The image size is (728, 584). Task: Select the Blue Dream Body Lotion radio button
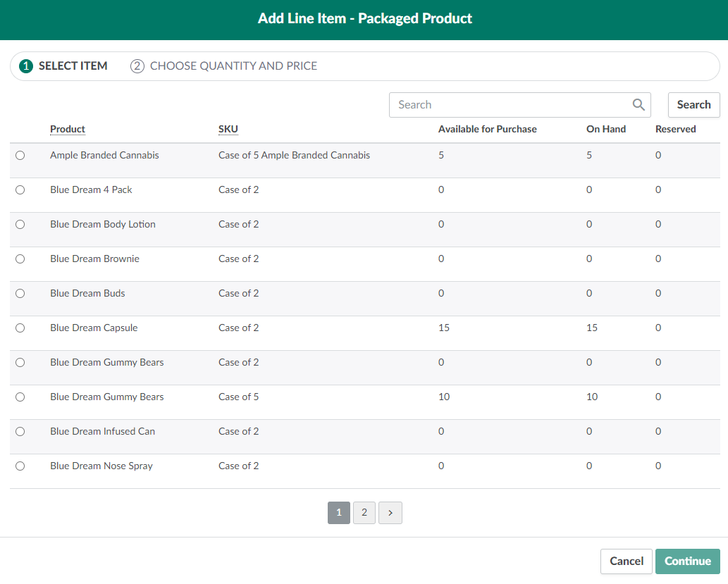tap(20, 225)
